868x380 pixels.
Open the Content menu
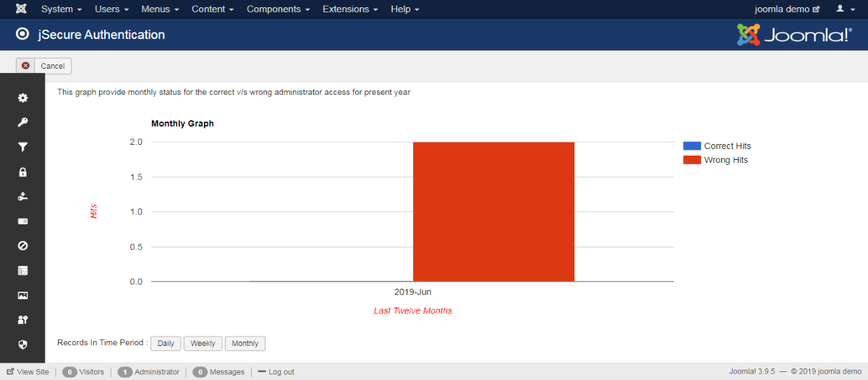213,9
